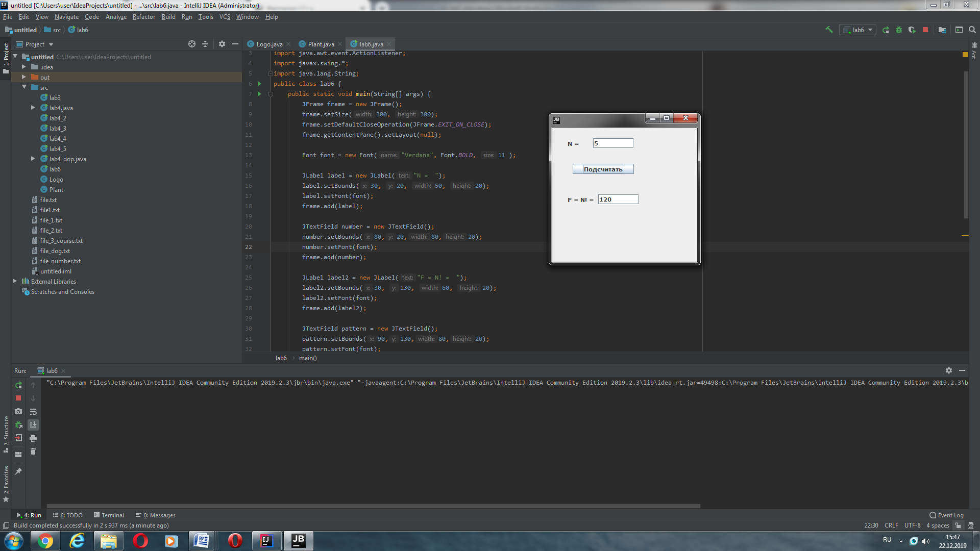Fold the main method at line 7
This screenshot has height=551, width=980.
pyautogui.click(x=271, y=94)
